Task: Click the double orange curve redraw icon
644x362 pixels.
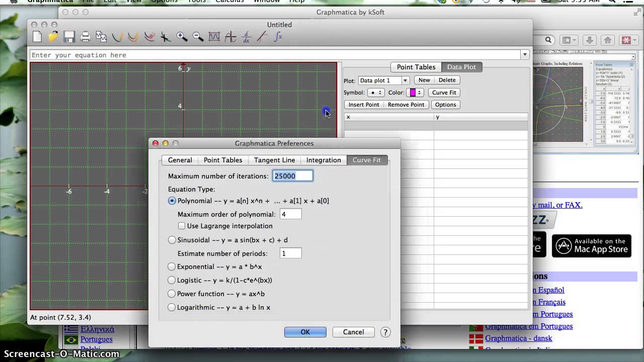Action: (x=133, y=37)
